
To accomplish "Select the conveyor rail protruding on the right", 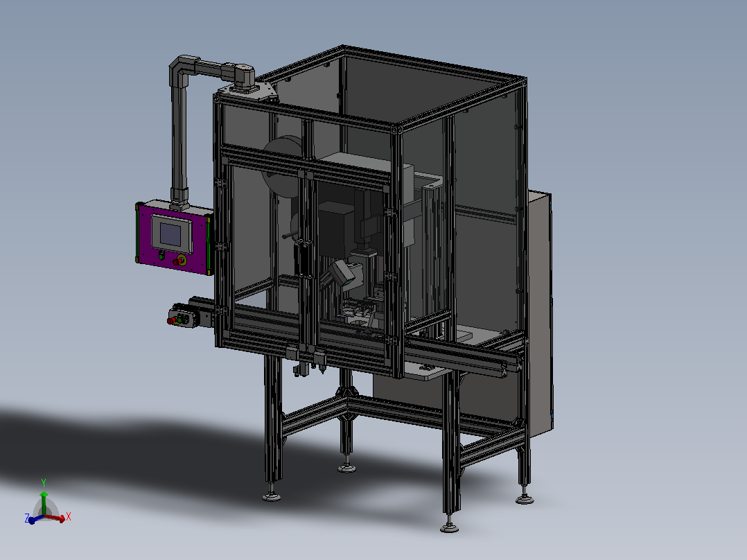I will click(x=462, y=358).
